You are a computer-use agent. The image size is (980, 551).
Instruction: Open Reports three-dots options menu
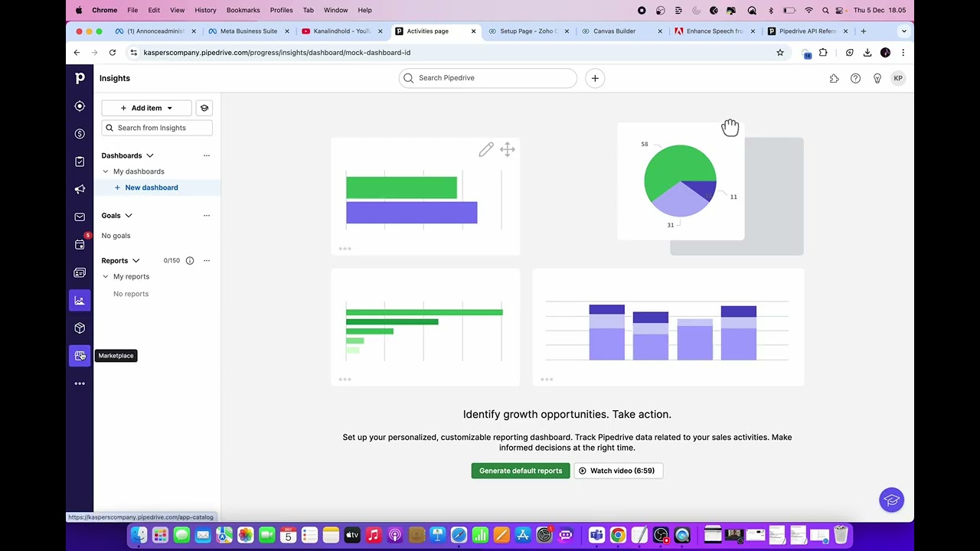[x=206, y=260]
